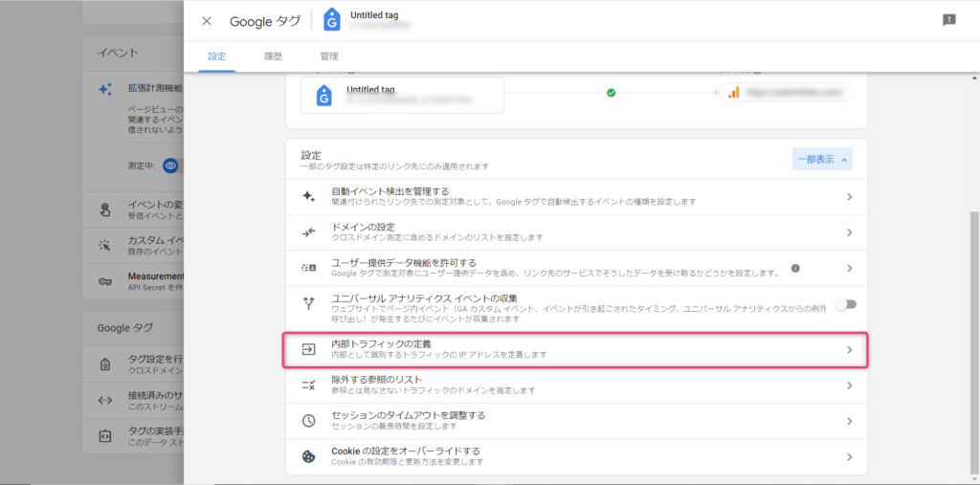Click the カスタム イベント cursor-click icon in background

(105, 246)
